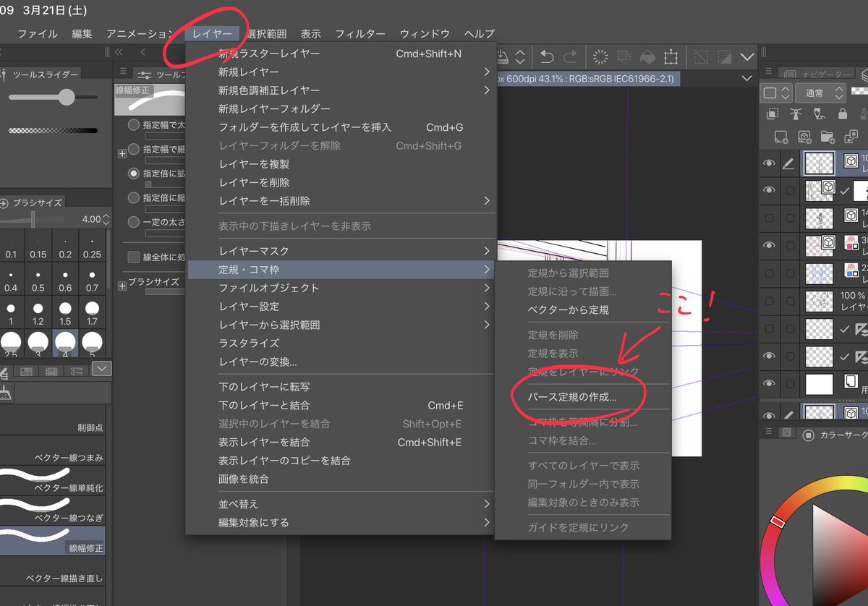Click the 用紙 paper layer white thumbnail
Image resolution: width=868 pixels, height=606 pixels.
tap(819, 383)
